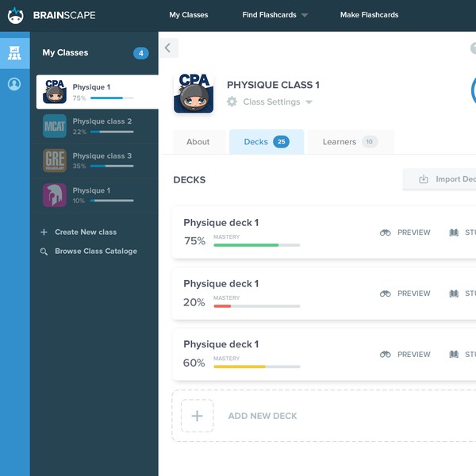Click the 10 badge on Learners tab

pyautogui.click(x=370, y=142)
